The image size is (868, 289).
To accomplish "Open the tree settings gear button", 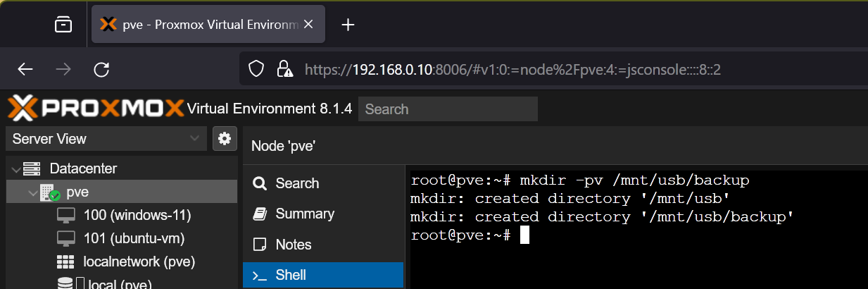I will point(225,139).
